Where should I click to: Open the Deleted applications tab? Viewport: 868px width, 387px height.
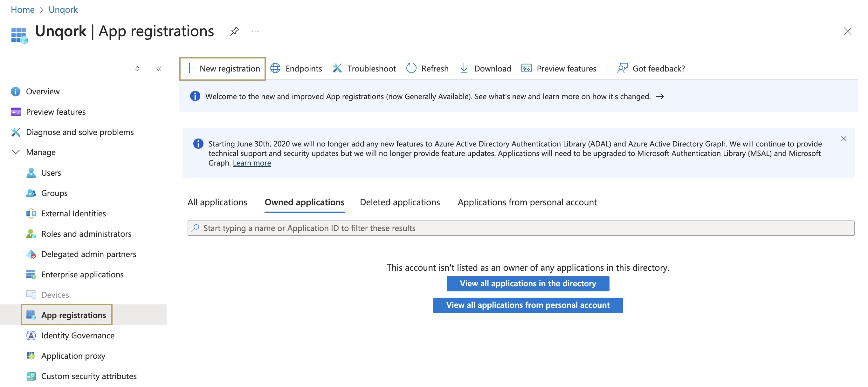[400, 202]
